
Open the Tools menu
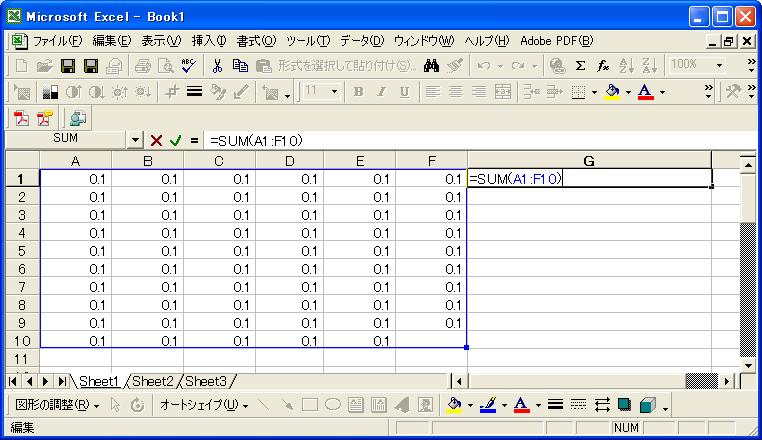[x=308, y=41]
